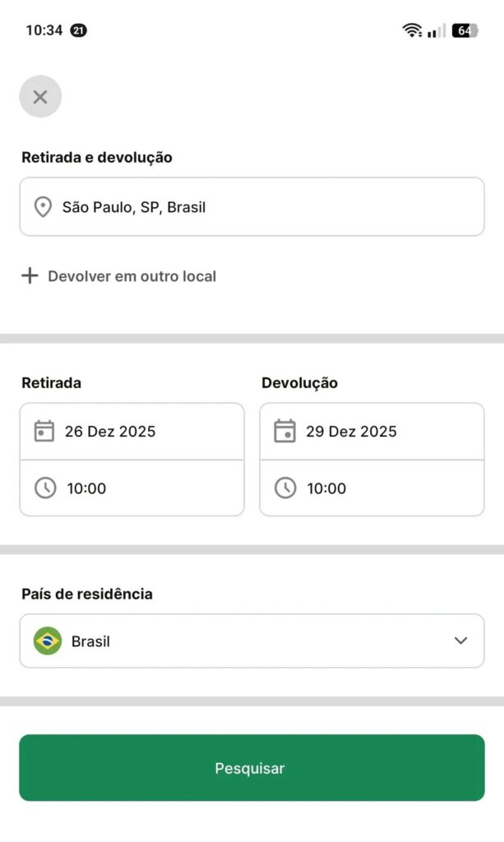Tap the clock icon for return time
The image size is (504, 842).
coord(284,488)
